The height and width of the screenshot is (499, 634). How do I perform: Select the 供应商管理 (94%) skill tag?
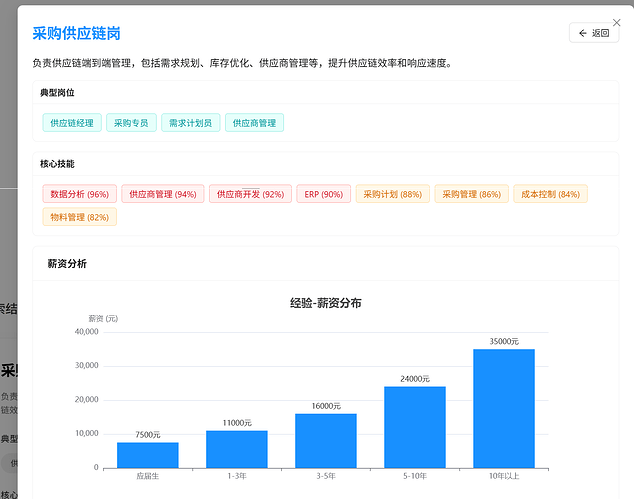pyautogui.click(x=163, y=194)
